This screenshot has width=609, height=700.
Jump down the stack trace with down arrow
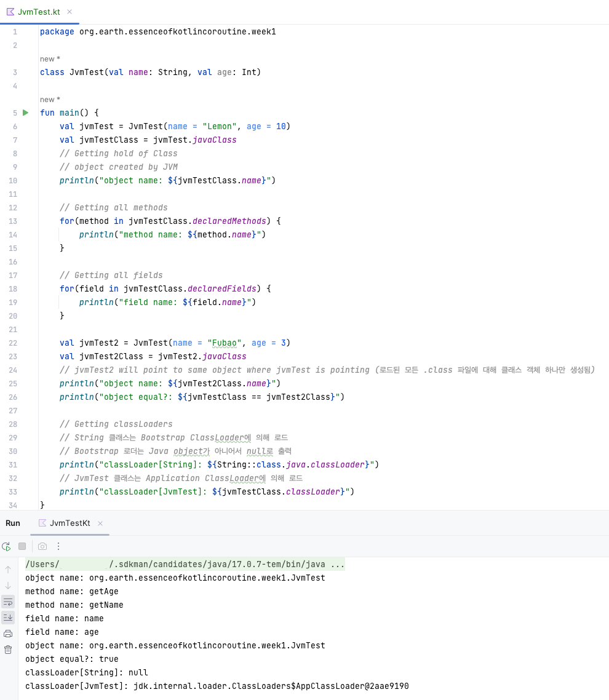point(8,586)
